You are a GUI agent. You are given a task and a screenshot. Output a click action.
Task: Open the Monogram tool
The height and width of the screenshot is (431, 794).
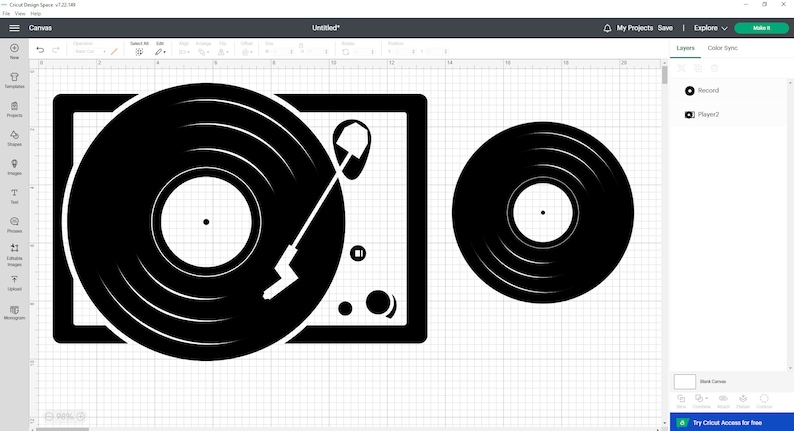tap(14, 313)
